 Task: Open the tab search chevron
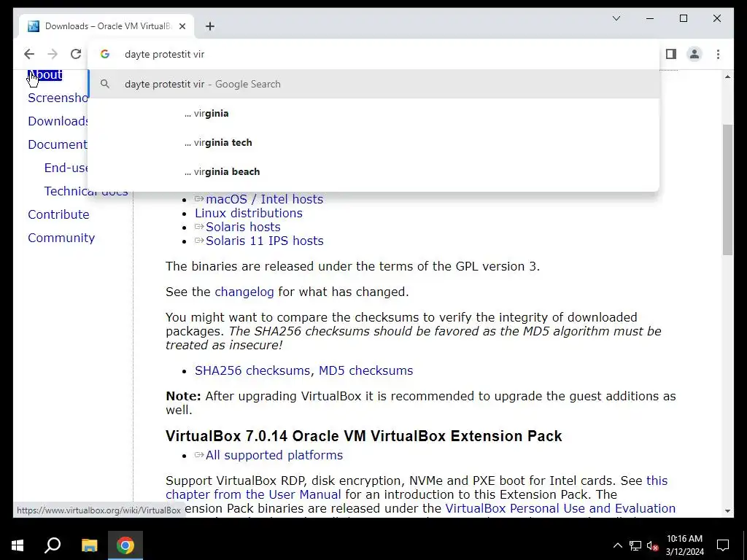click(x=616, y=18)
